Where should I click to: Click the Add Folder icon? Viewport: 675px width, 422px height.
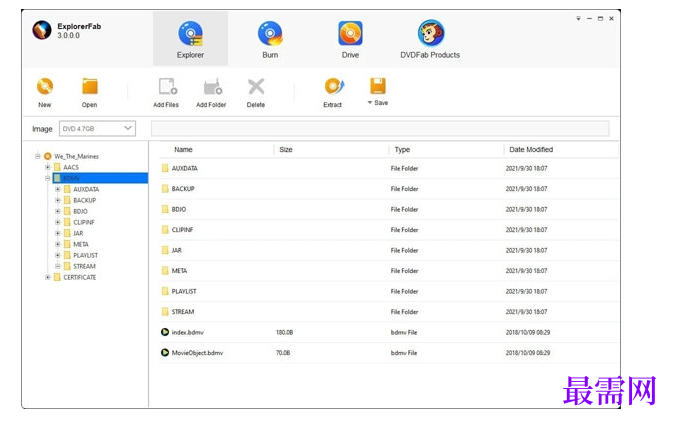click(213, 87)
